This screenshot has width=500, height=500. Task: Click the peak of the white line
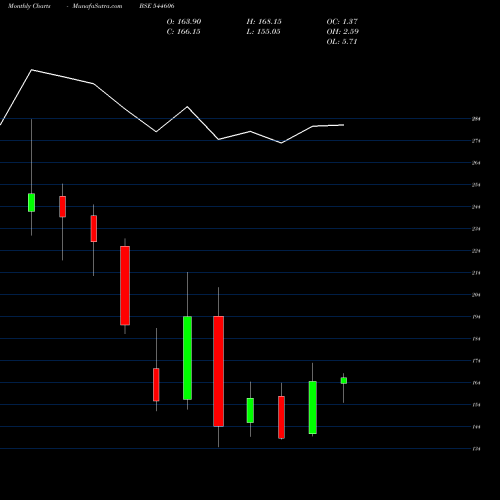(32, 70)
